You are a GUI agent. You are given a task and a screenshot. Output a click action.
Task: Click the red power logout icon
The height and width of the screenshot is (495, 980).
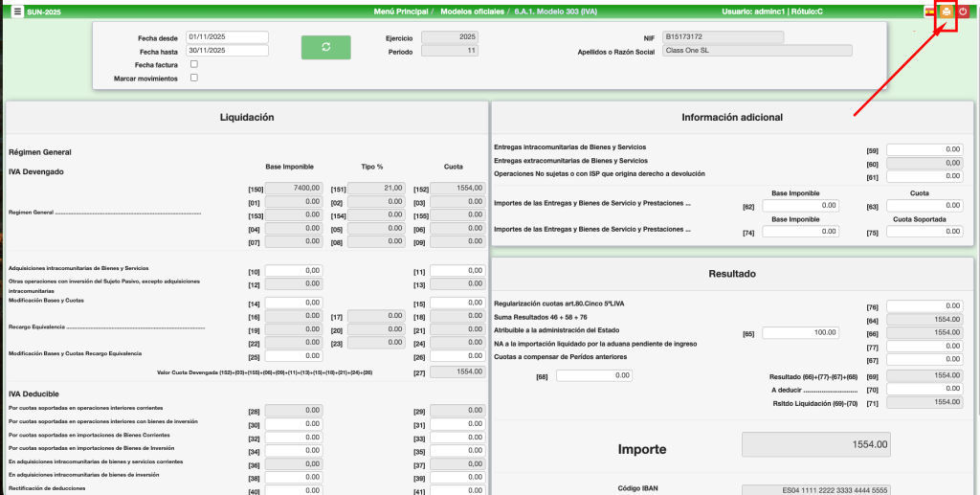(x=963, y=11)
